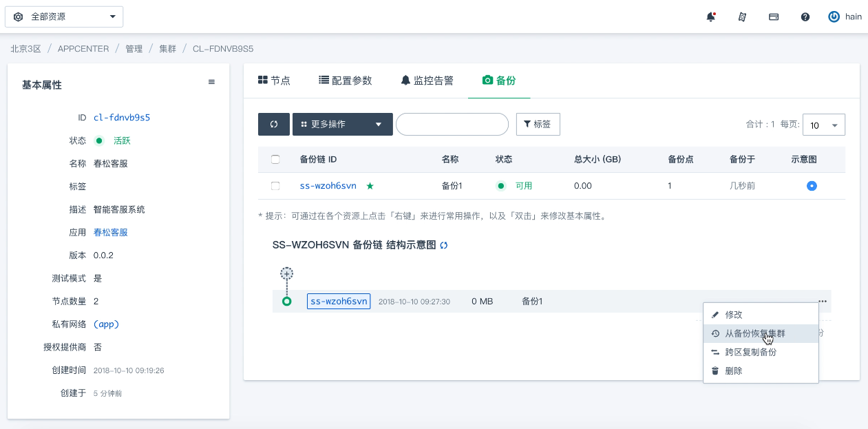This screenshot has width=868, height=429.
Task: Switch to the 节点 tab
Action: [274, 81]
